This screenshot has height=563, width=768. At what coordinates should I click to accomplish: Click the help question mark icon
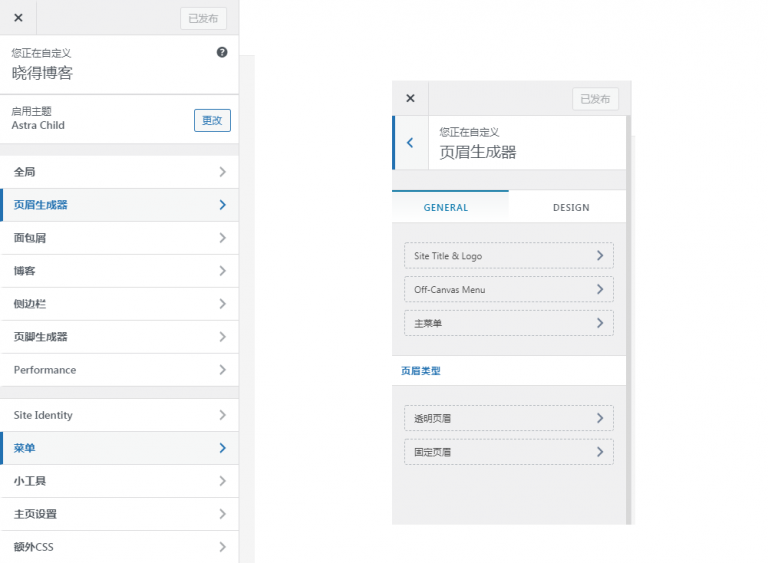point(222,52)
